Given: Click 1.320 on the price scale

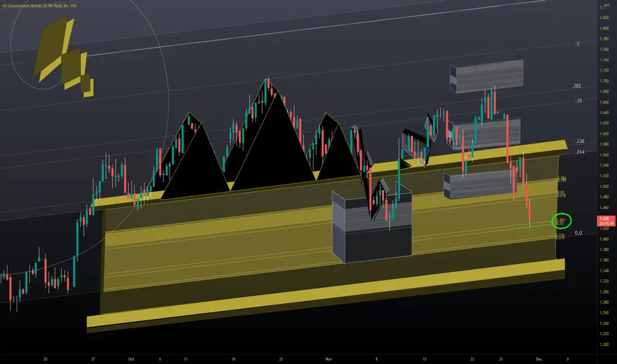Looking at the screenshot, I should pyautogui.click(x=604, y=281).
